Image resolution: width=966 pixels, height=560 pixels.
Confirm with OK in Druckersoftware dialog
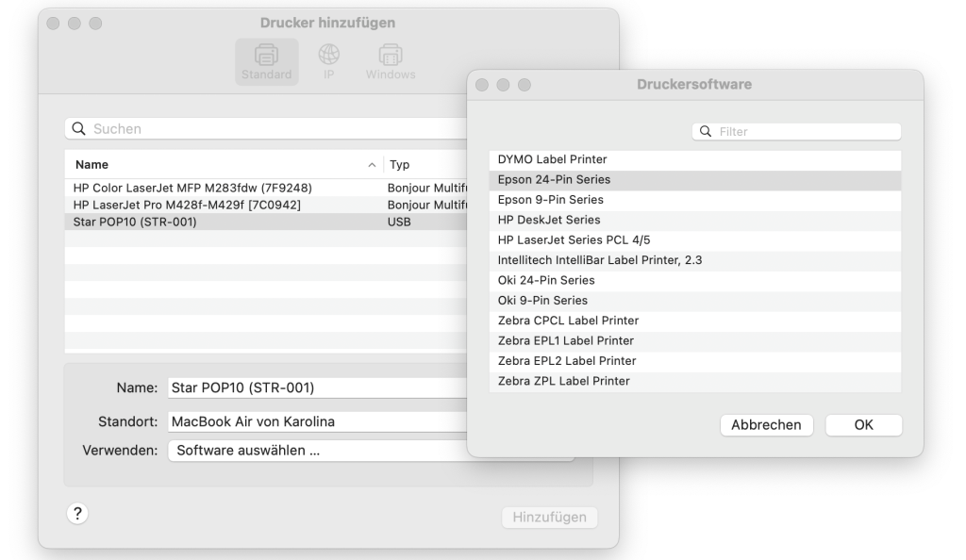[x=864, y=425]
